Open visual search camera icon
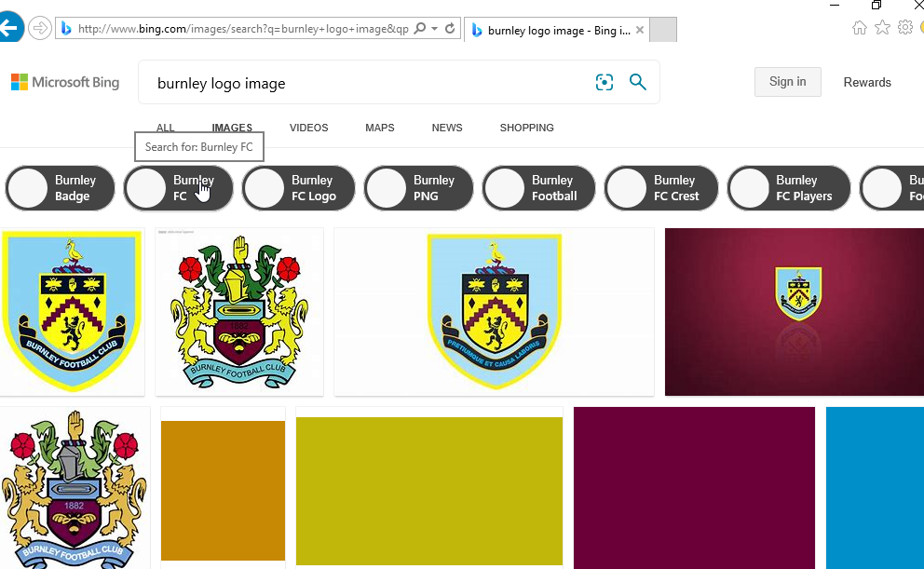924x569 pixels. pos(604,82)
